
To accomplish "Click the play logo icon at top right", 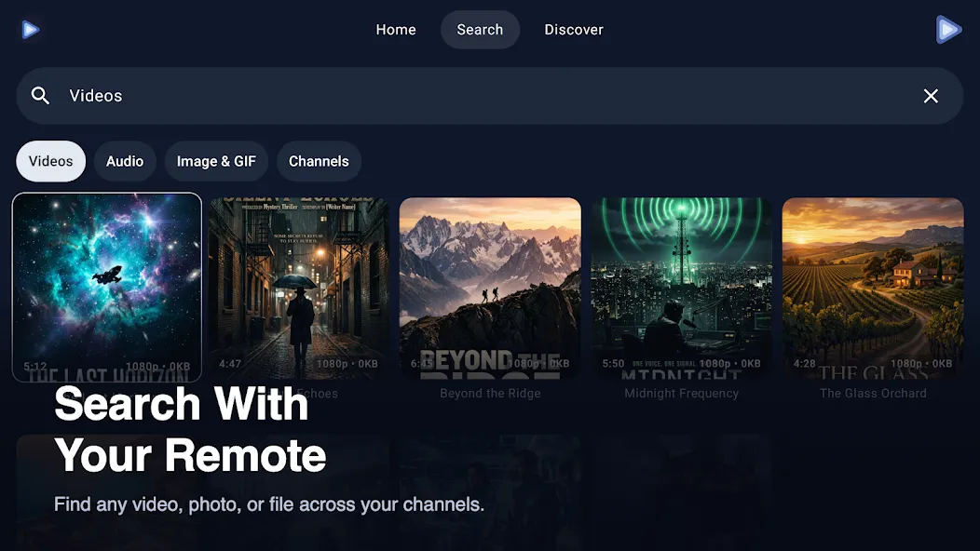I will click(x=948, y=30).
